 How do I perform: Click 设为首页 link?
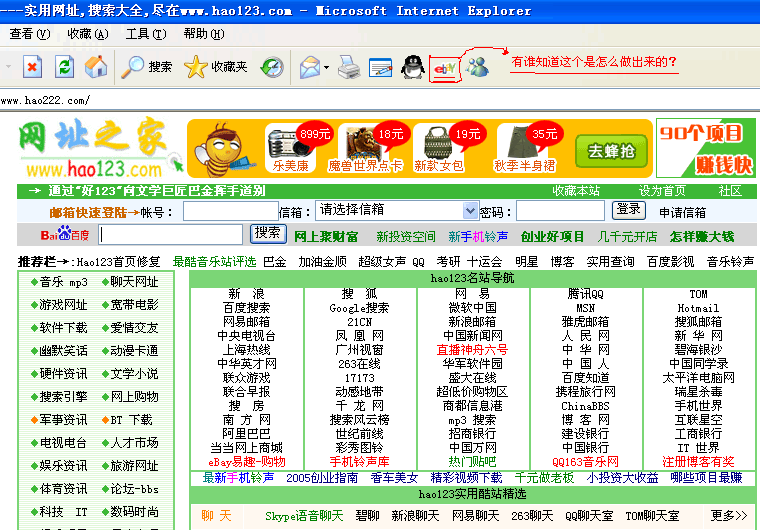662,191
